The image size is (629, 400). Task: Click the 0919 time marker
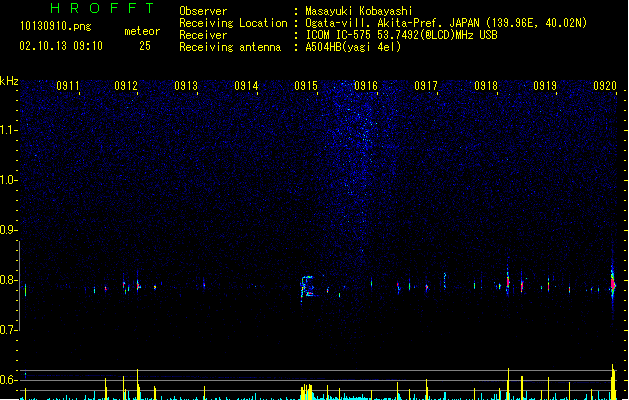545,86
